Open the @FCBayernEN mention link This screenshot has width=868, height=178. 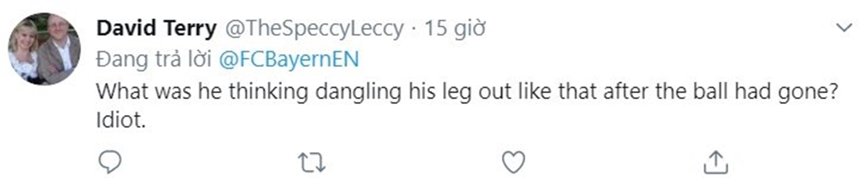click(x=289, y=59)
